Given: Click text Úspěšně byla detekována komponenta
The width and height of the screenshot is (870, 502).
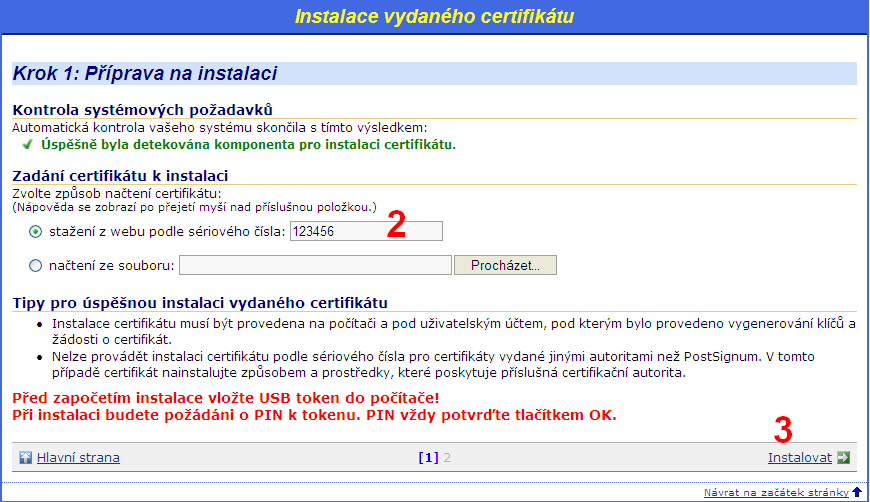Looking at the screenshot, I should pos(248,145).
